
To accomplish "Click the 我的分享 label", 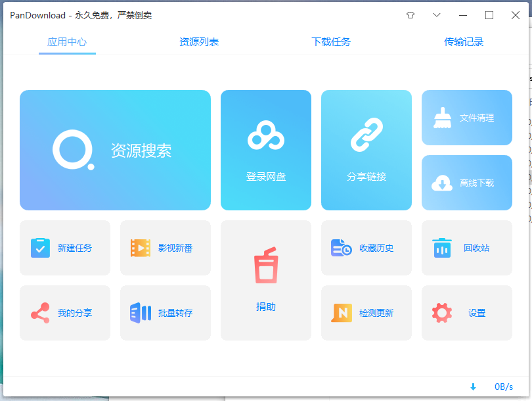I will (75, 313).
